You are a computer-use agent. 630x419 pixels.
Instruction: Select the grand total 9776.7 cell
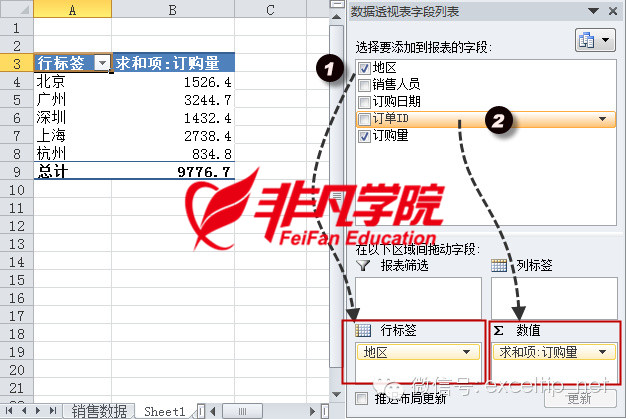coord(173,172)
